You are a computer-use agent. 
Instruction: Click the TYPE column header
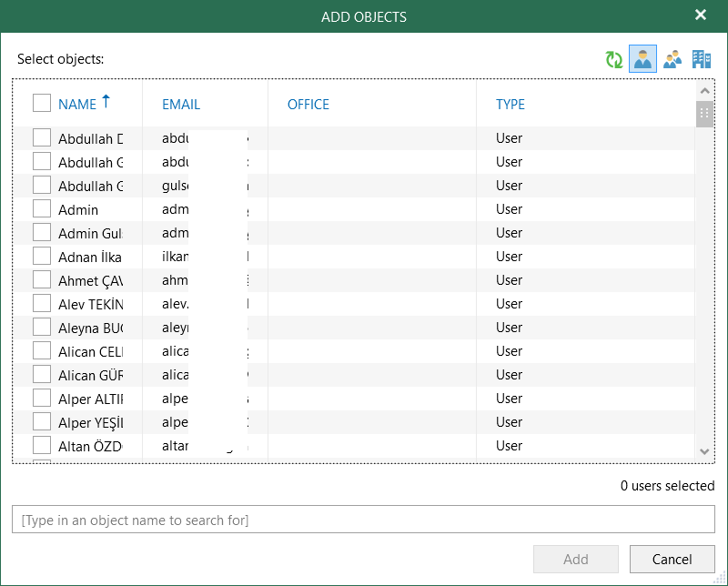coord(511,105)
